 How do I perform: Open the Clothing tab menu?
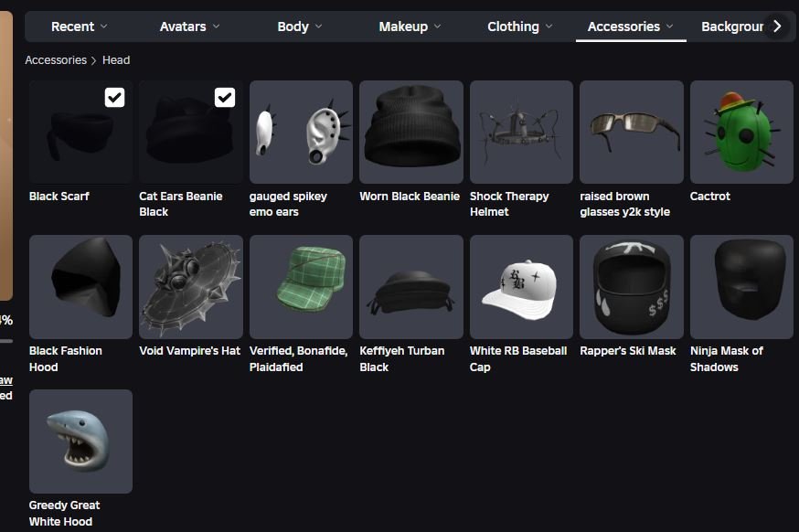click(x=520, y=27)
